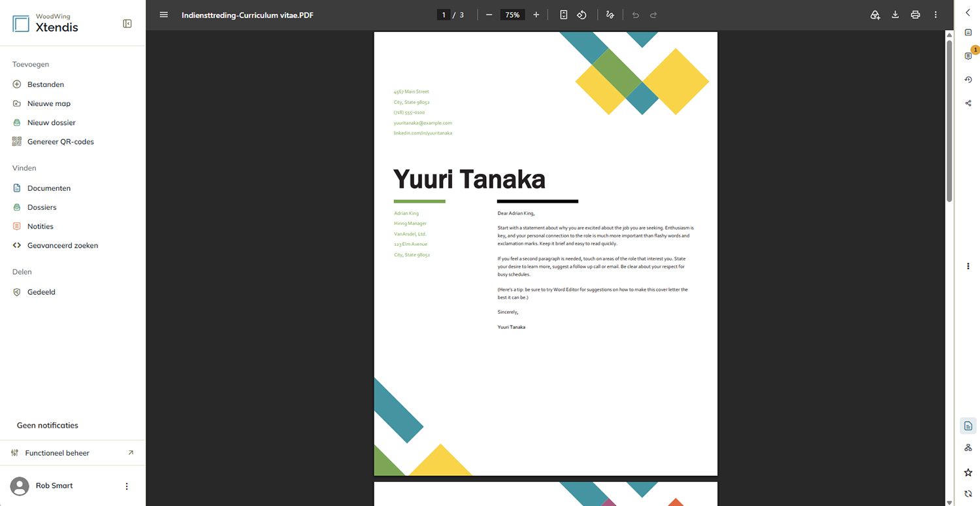Viewport: 980px width, 506px height.
Task: Open three-dot menu in right rail
Action: [968, 266]
